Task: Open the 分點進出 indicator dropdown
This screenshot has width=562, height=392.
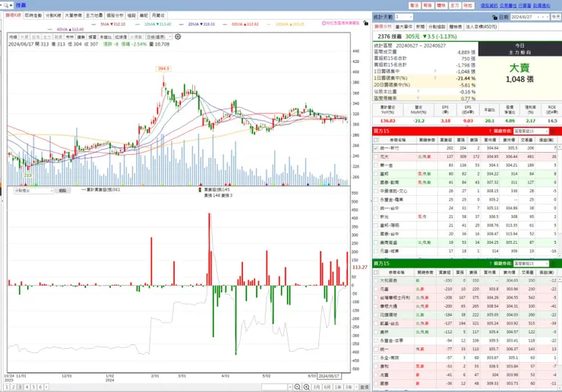Action: pos(33,191)
